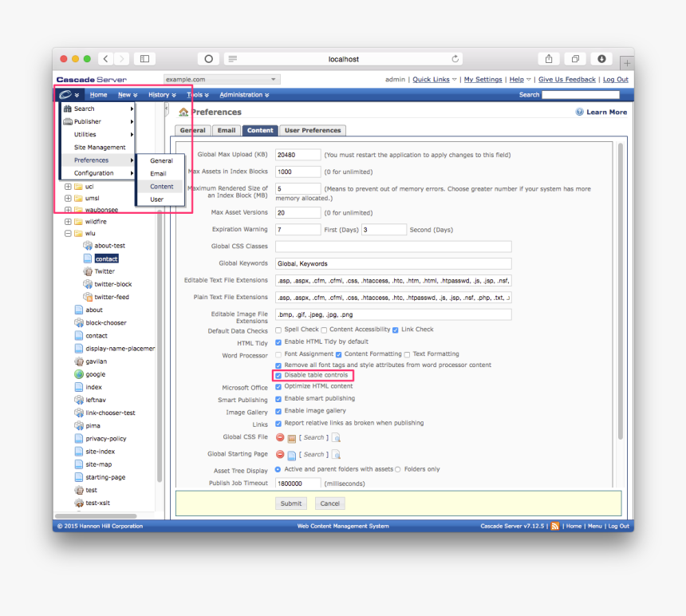Viewport: 686px width, 616px height.
Task: Click the Home link in blue menu bar
Action: [x=98, y=94]
